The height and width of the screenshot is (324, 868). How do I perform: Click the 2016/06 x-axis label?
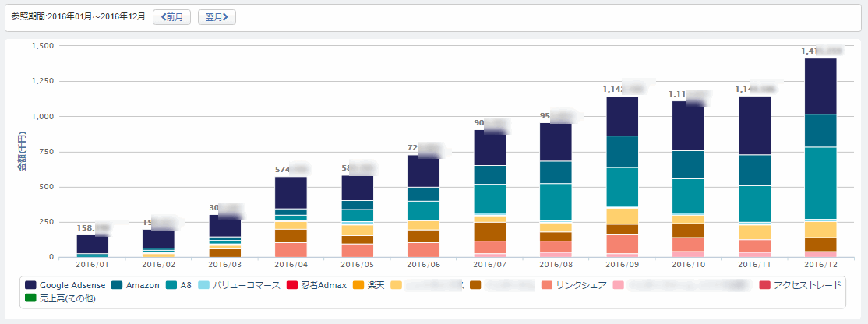(423, 265)
